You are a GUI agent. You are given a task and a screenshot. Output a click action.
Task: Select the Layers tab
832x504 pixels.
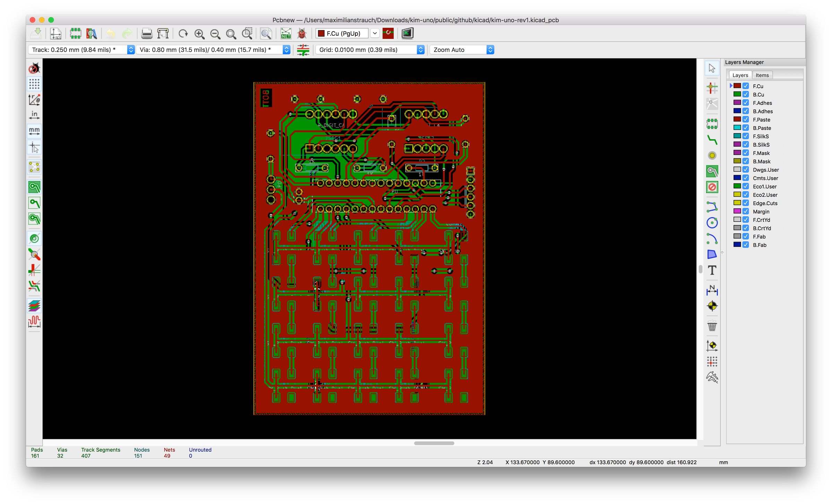click(740, 75)
